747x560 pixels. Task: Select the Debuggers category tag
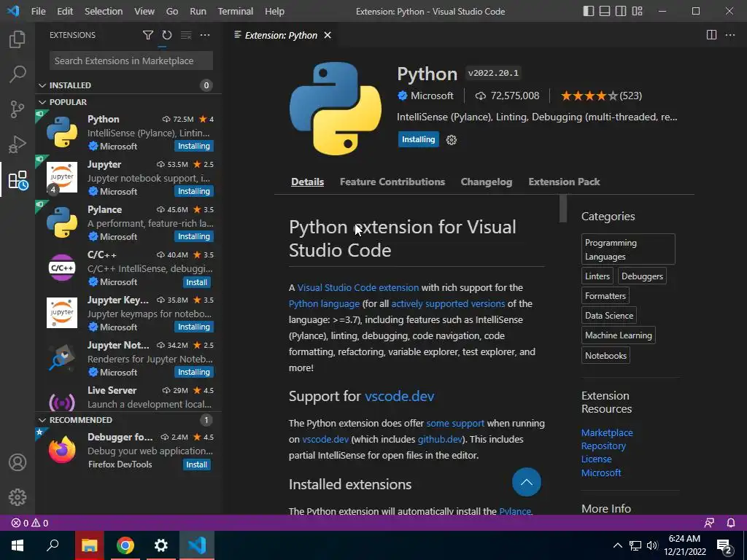click(642, 276)
